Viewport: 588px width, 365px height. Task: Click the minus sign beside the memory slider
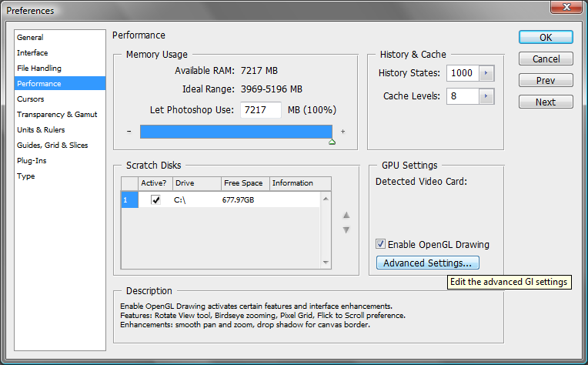pos(129,132)
